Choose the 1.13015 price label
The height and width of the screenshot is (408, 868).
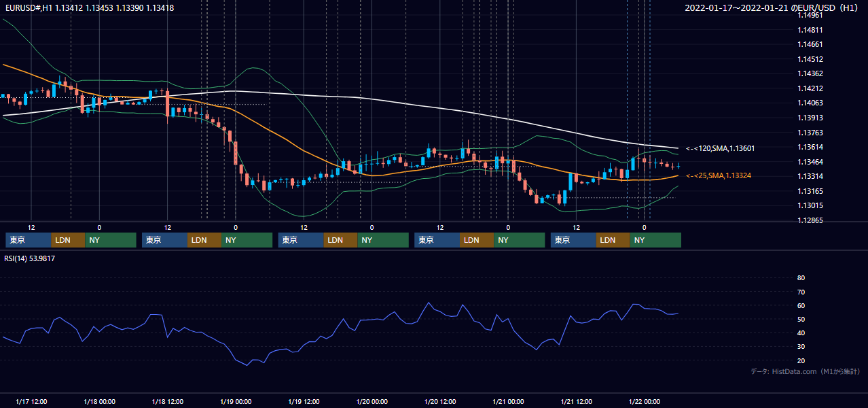point(810,205)
